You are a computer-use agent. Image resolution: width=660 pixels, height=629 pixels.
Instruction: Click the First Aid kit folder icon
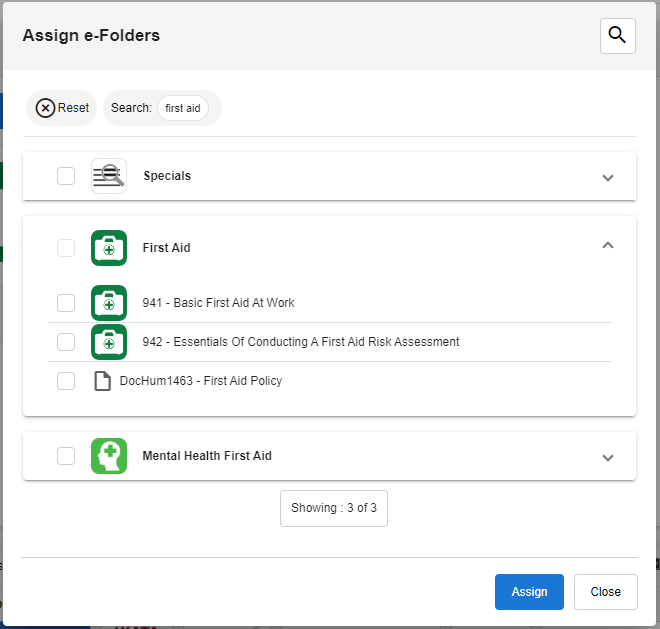click(x=109, y=248)
